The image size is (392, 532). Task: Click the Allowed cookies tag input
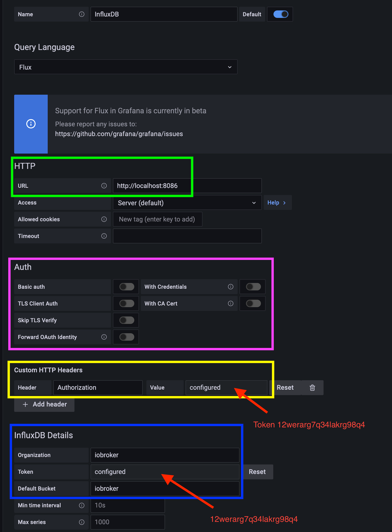(158, 219)
